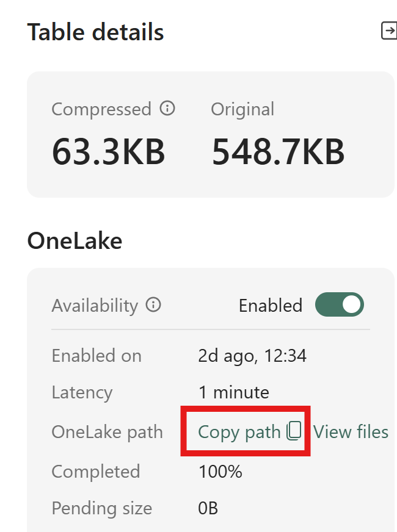Click the info icon next to Compressed
Image resolution: width=397 pixels, height=532 pixels.
(167, 108)
